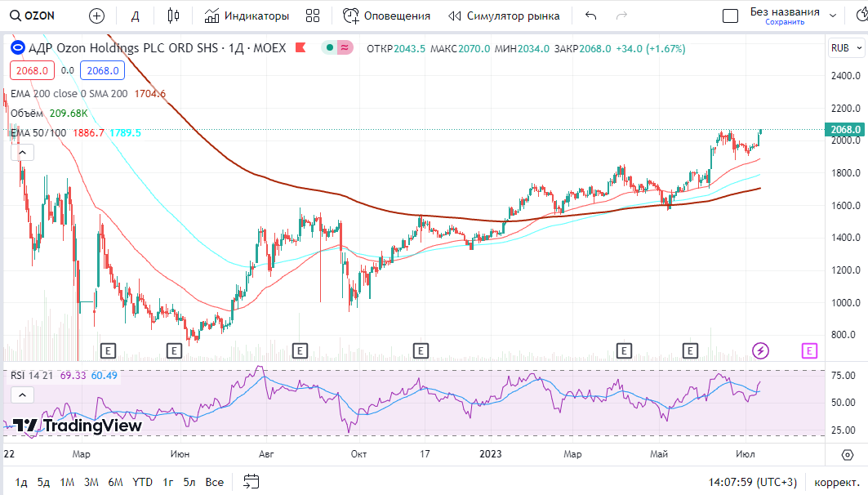Click the red flag marker by the symbol title
The height and width of the screenshot is (495, 868).
300,47
